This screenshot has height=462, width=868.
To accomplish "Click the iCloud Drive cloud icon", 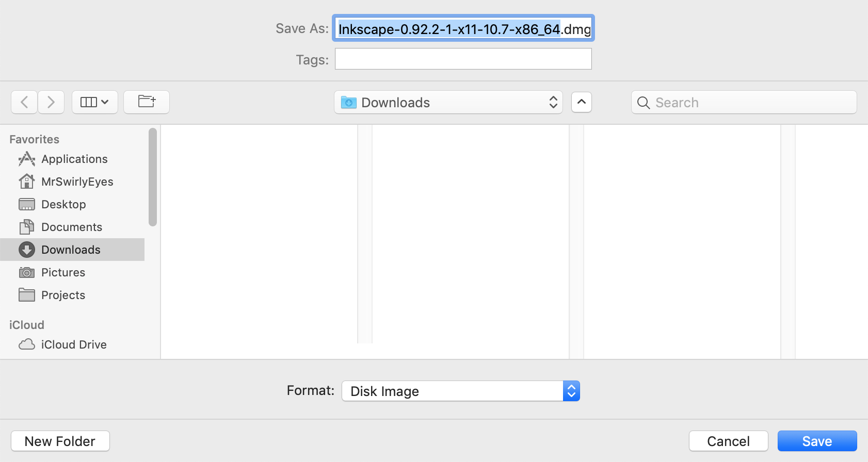I will point(27,344).
